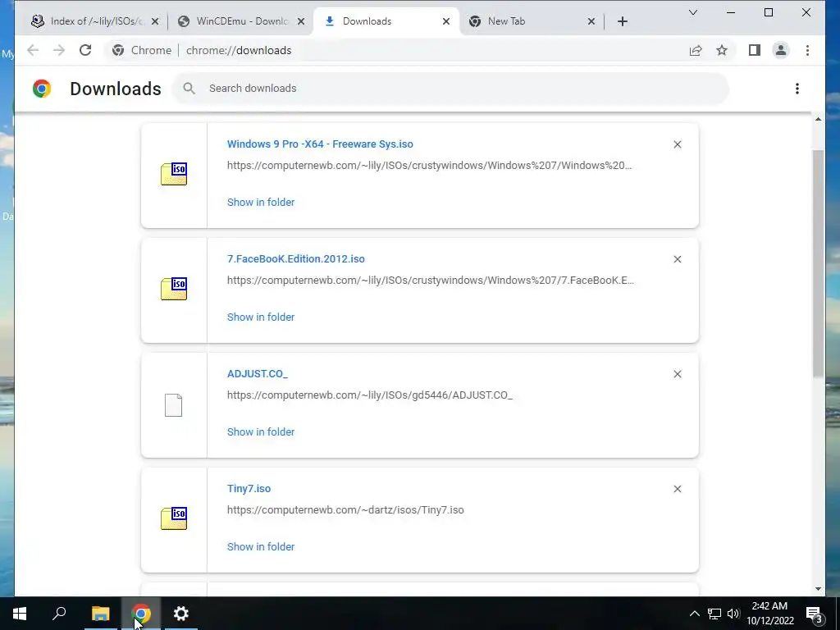Viewport: 840px width, 630px height.
Task: Remove 7.FaceBooK.Edition.2012.iso from list
Action: [677, 259]
